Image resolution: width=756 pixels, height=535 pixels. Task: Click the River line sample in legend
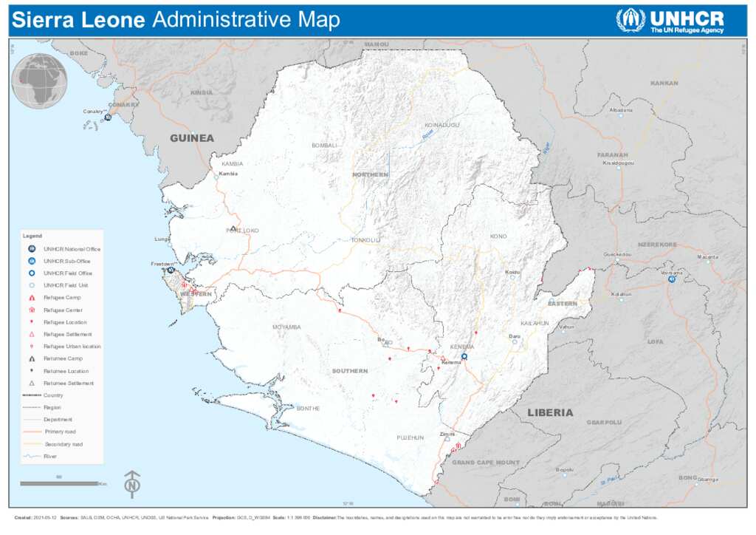pos(32,456)
